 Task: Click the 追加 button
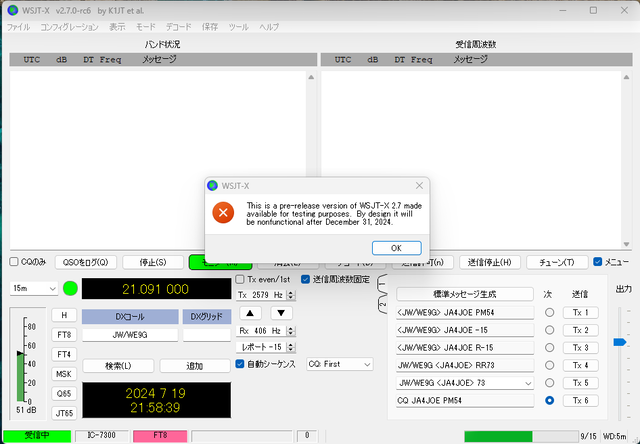pos(195,366)
